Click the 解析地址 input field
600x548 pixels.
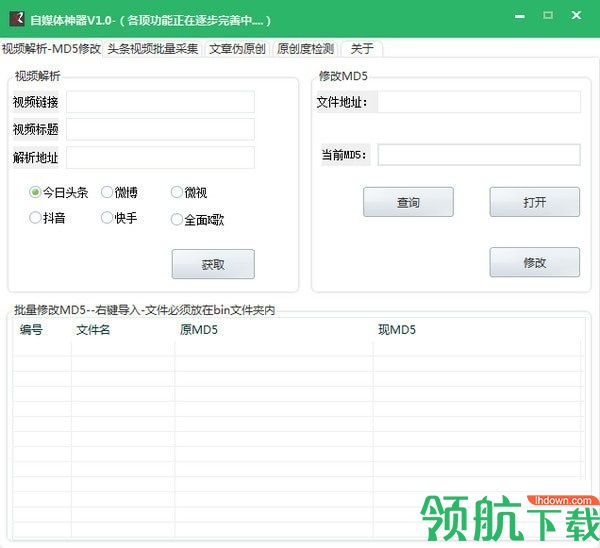point(160,157)
